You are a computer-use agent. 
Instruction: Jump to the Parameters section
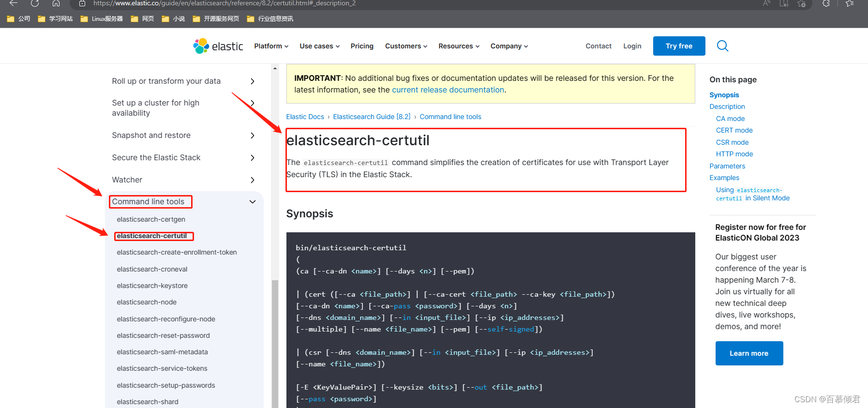coord(727,166)
